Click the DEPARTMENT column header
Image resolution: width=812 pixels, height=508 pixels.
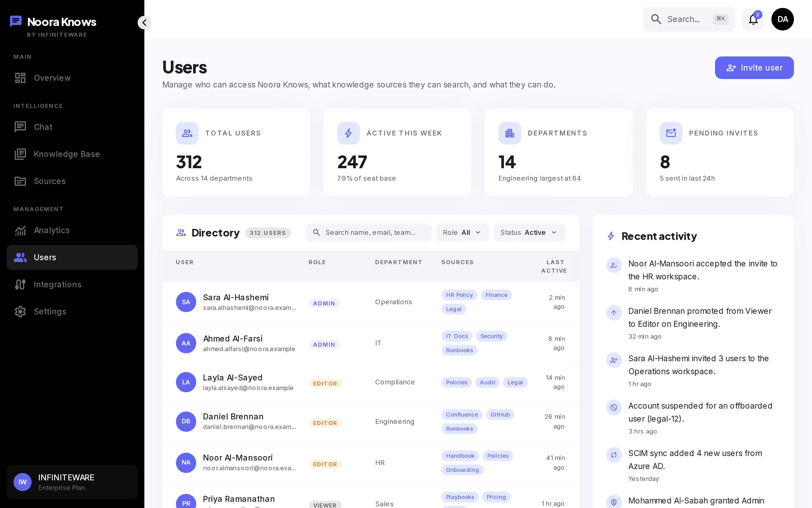point(399,262)
